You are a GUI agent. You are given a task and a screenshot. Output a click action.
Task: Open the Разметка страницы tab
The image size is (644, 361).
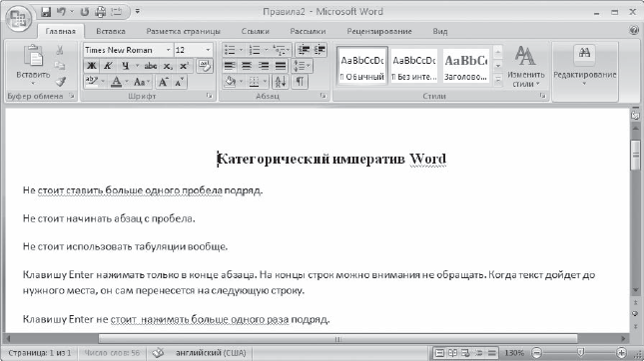click(x=183, y=31)
